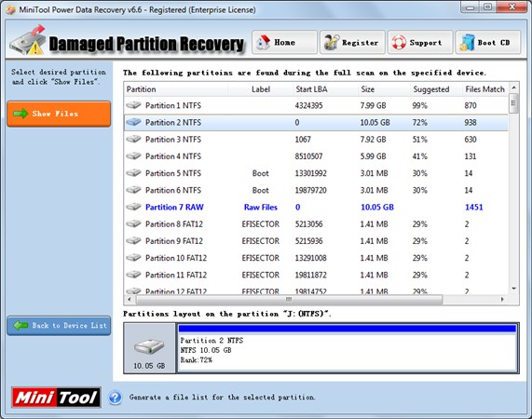Click Rank:72% text in layout

(x=196, y=360)
